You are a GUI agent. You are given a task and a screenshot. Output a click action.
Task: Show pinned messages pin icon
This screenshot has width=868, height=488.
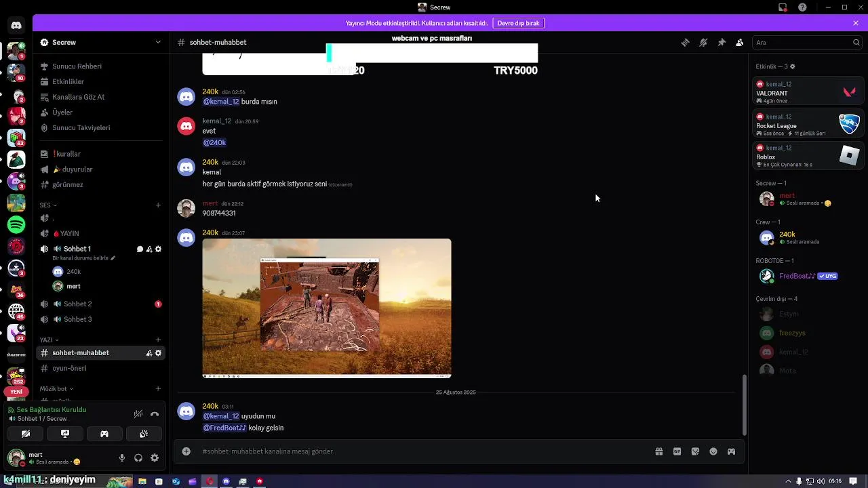click(x=722, y=42)
